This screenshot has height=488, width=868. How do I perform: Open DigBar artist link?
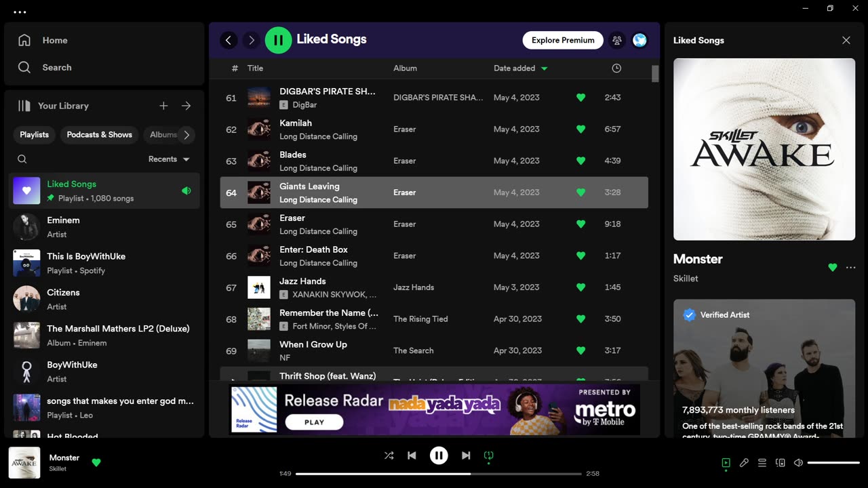304,105
